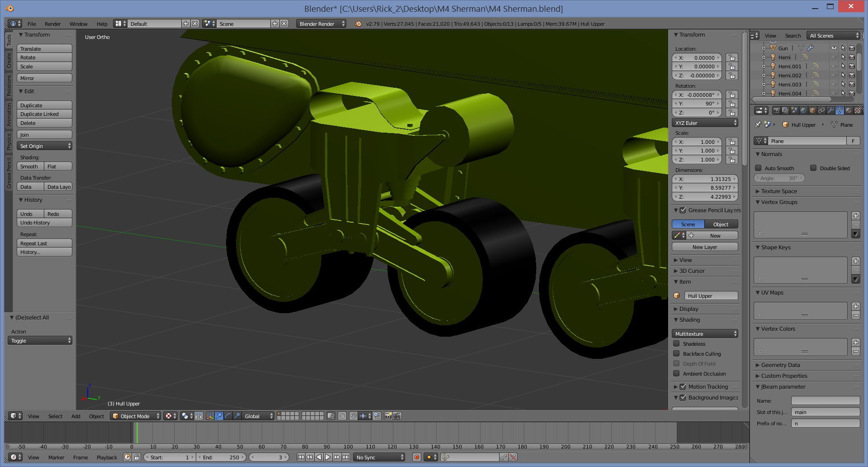Pin the properties context with pushpin icon
This screenshot has height=467, width=868.
(x=758, y=124)
